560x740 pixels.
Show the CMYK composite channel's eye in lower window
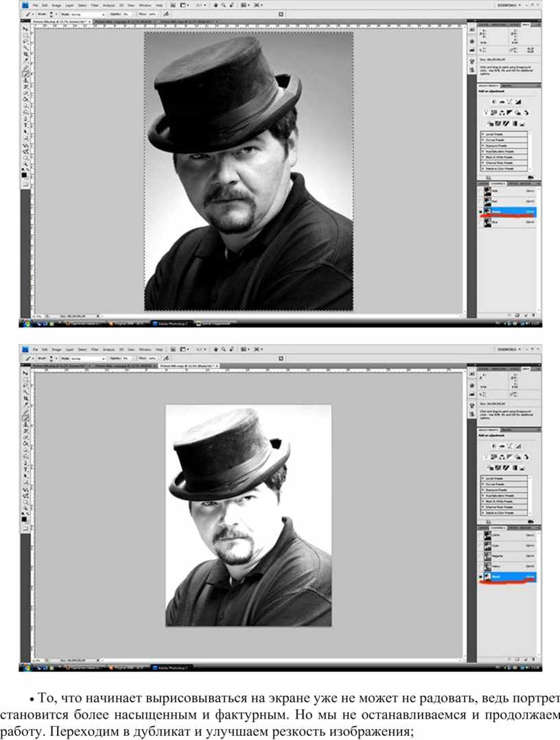point(481,535)
